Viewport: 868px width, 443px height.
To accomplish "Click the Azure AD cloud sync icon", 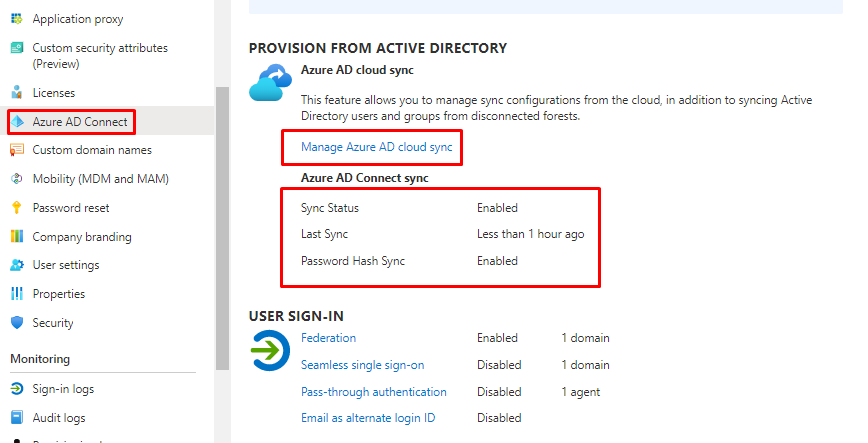I will coord(270,83).
